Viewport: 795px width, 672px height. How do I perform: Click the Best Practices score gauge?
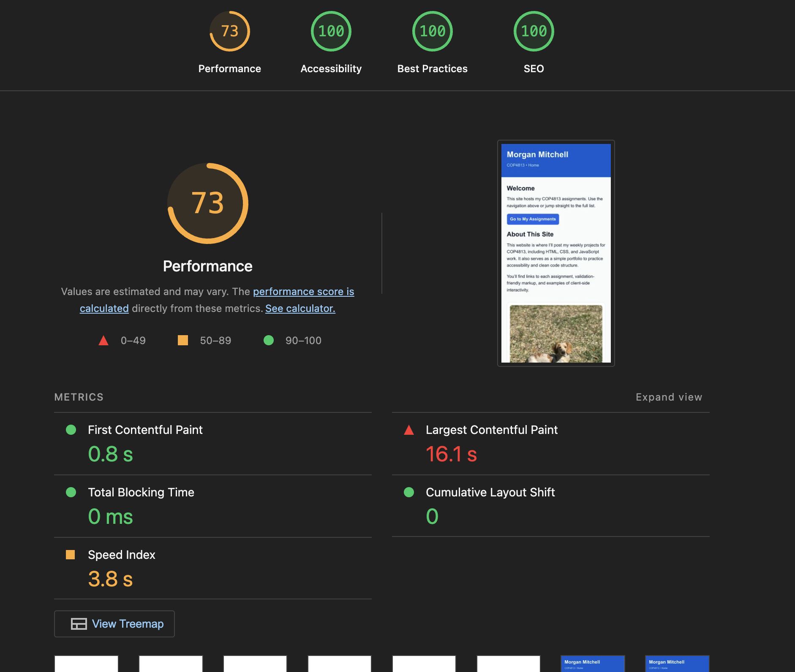click(432, 30)
